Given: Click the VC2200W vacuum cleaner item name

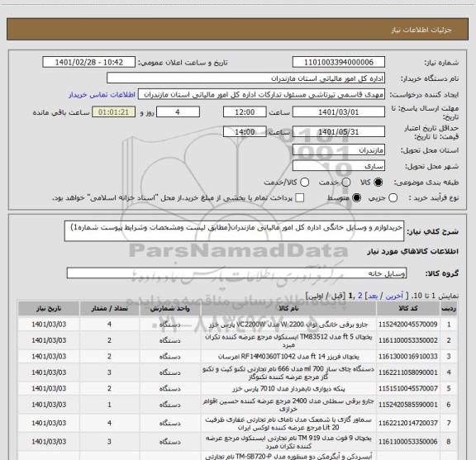Looking at the screenshot, I should click(x=288, y=325).
